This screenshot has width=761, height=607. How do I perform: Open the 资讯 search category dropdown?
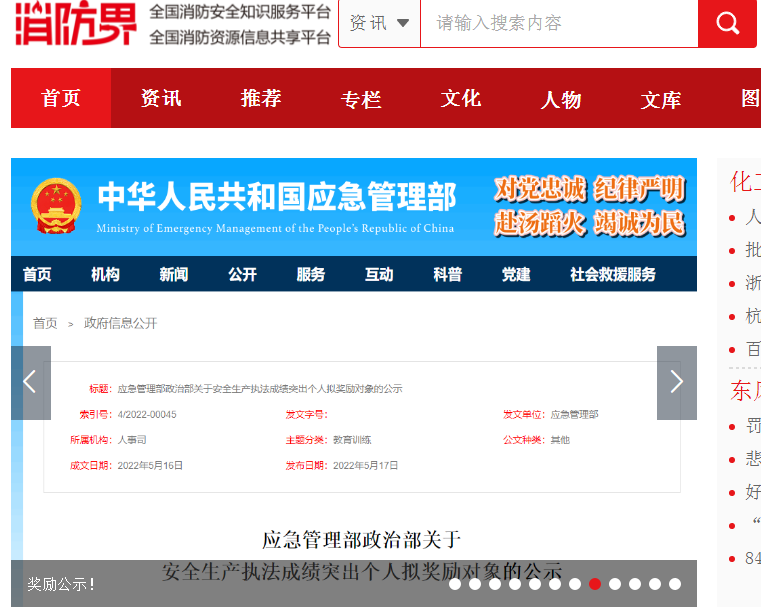[x=379, y=23]
